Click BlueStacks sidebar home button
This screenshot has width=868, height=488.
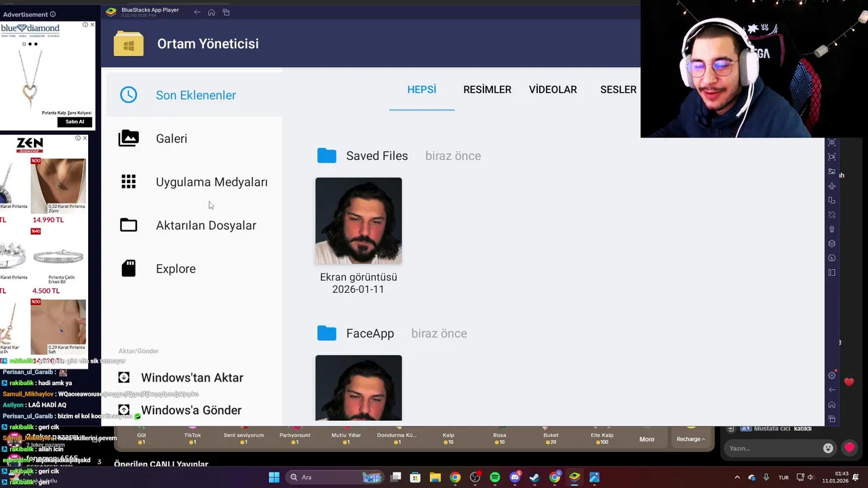(832, 405)
